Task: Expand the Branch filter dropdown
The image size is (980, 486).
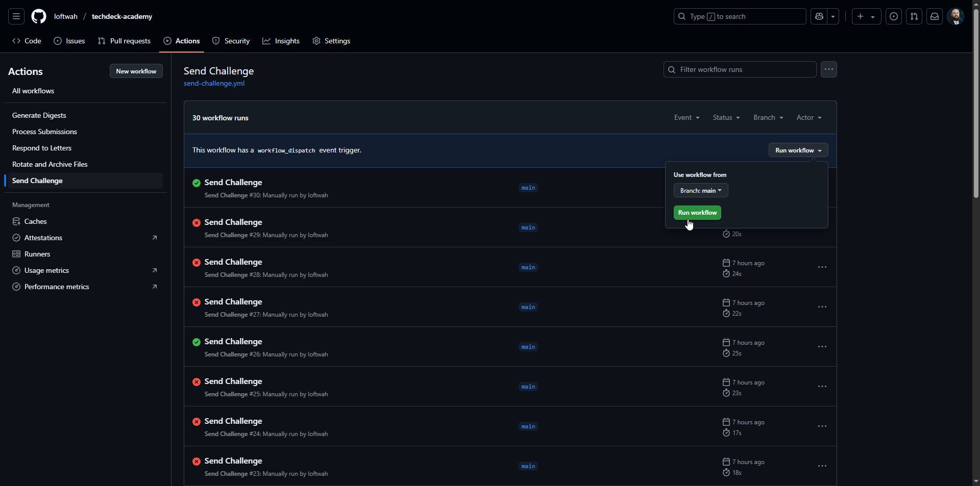Action: coord(768,118)
